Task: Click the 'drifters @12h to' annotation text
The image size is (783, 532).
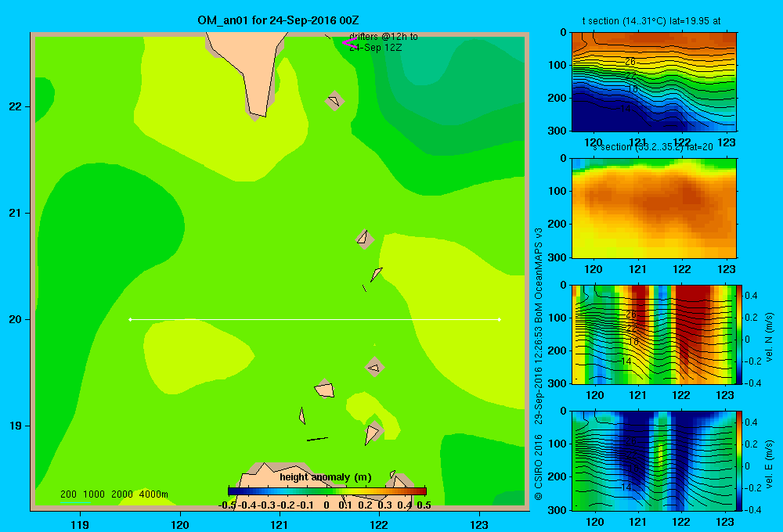Action: [x=384, y=37]
